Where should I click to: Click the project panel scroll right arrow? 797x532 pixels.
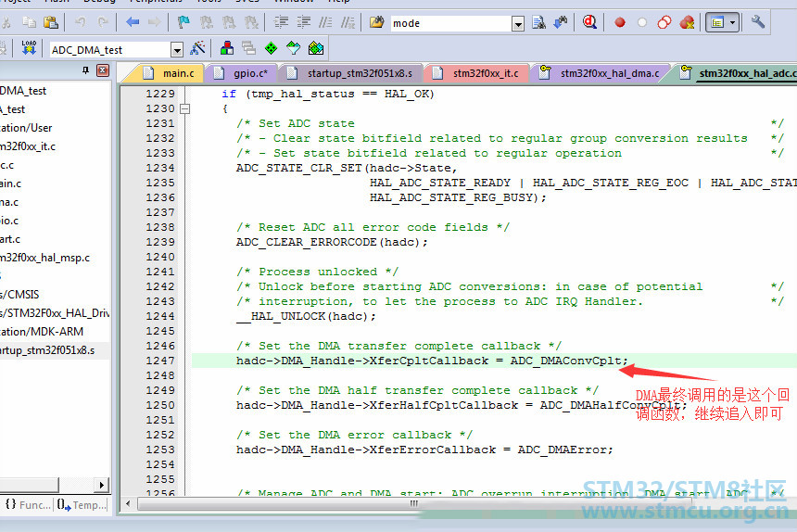[x=102, y=485]
